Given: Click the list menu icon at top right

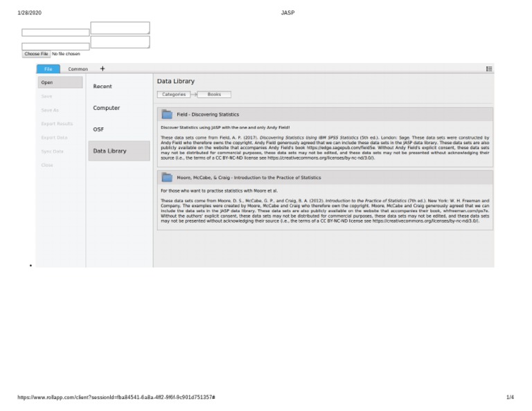Looking at the screenshot, I should coord(489,68).
